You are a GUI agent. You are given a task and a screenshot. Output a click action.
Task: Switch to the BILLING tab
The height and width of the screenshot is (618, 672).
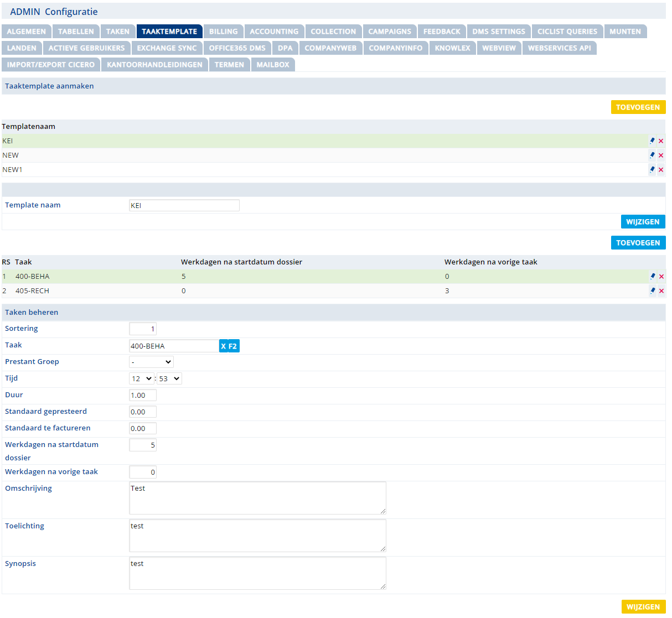click(x=223, y=32)
